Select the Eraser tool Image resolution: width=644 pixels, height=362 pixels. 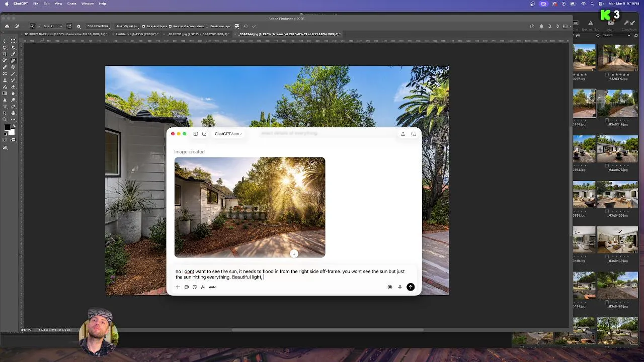(x=13, y=87)
